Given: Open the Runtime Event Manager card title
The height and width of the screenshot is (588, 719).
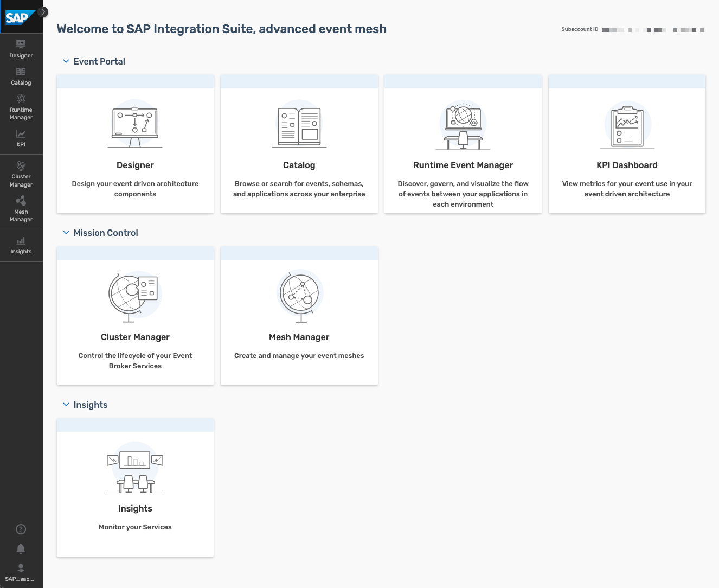Looking at the screenshot, I should click(463, 165).
